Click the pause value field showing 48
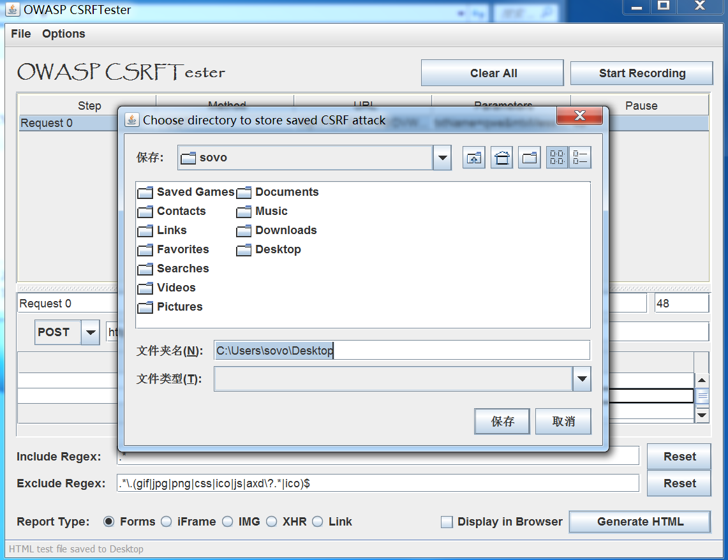The width and height of the screenshot is (728, 560). pyautogui.click(x=681, y=304)
